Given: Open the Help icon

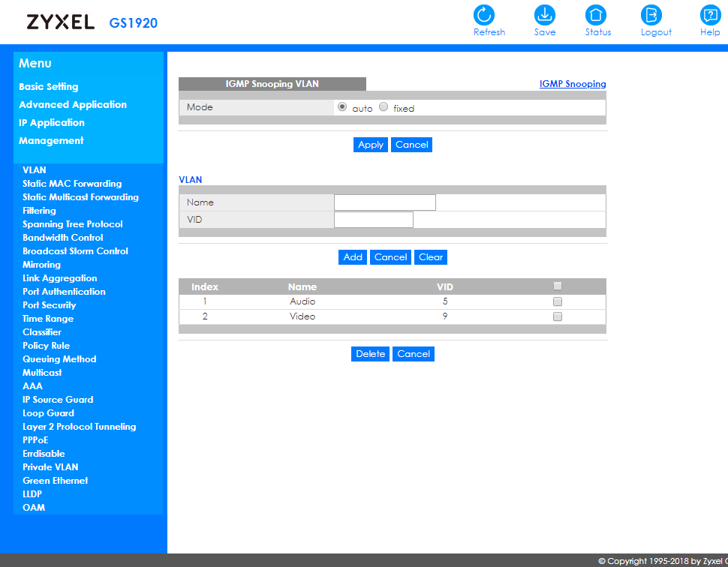Looking at the screenshot, I should pos(709,15).
